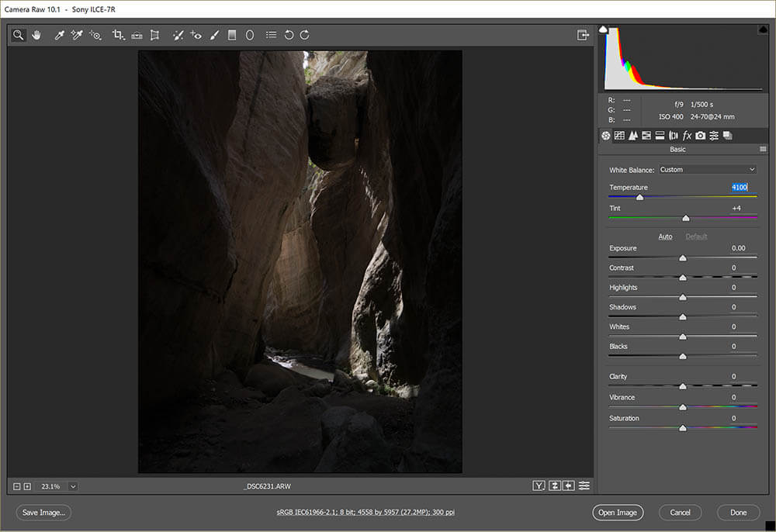This screenshot has height=532, width=776.
Task: Click the Open Image button
Action: (618, 513)
